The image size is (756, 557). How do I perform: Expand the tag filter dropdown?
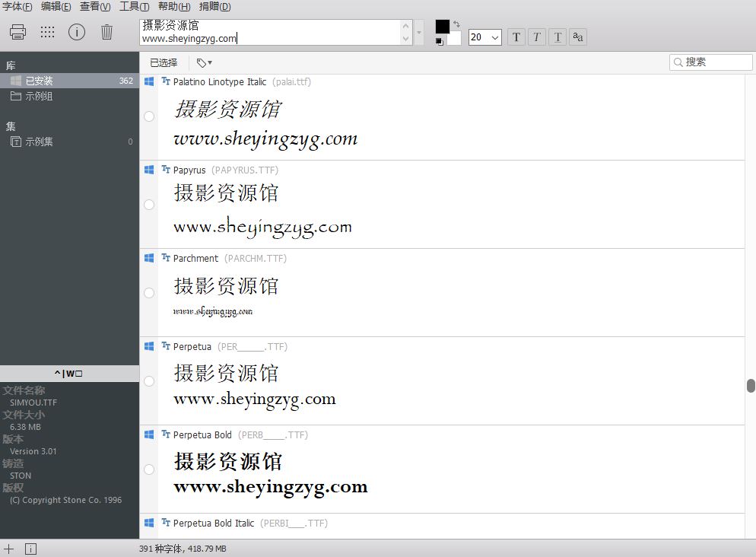[x=204, y=63]
